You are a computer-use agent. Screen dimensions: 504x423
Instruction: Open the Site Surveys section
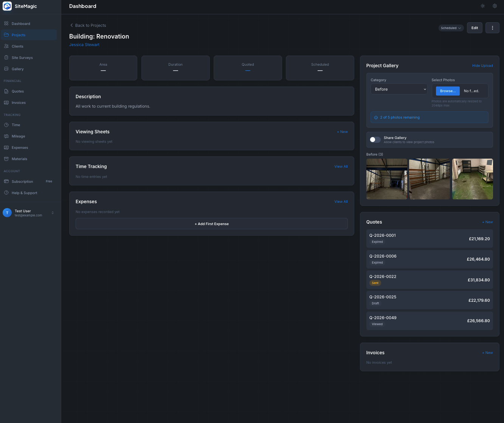pyautogui.click(x=21, y=57)
